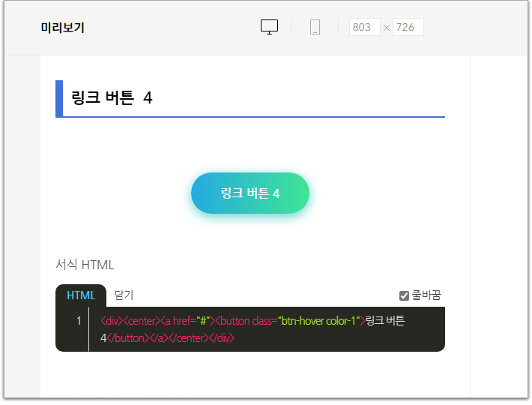
Task: Click line number 1 in code gutter
Action: coord(79,321)
